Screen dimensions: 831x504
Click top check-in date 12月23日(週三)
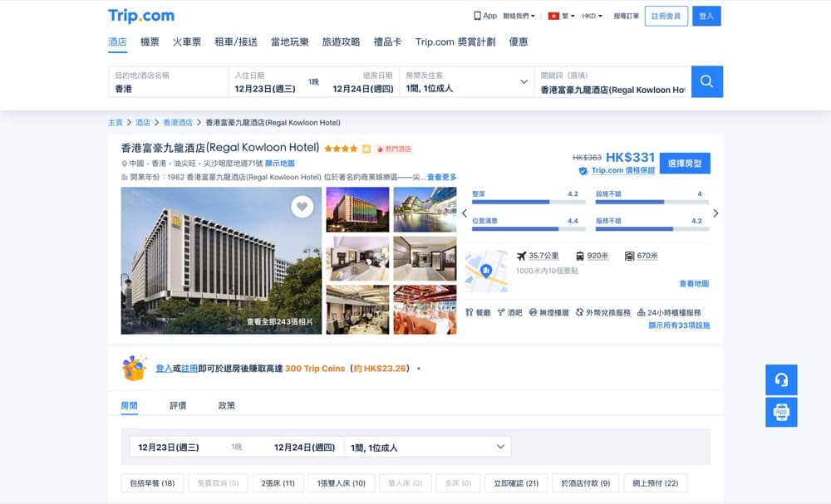tap(265, 89)
